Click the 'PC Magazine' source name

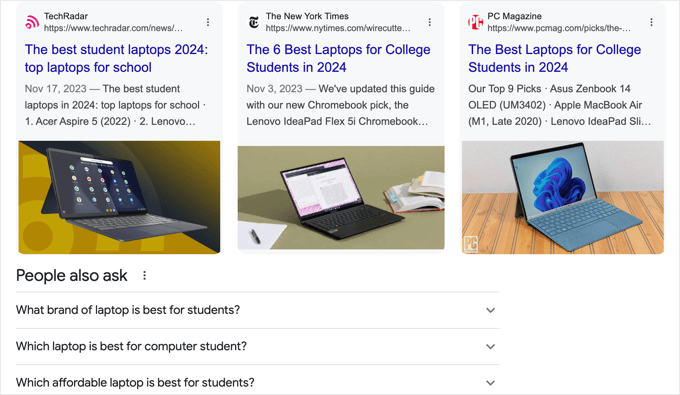514,16
